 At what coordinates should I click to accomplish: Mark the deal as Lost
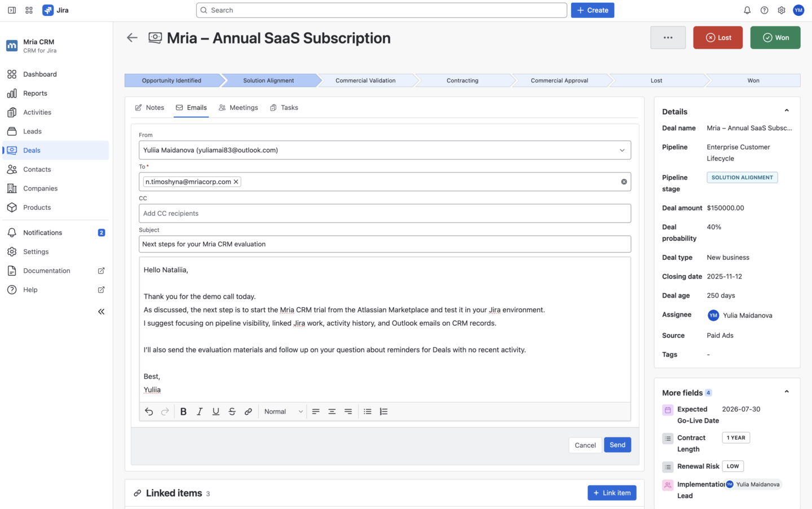coord(718,38)
